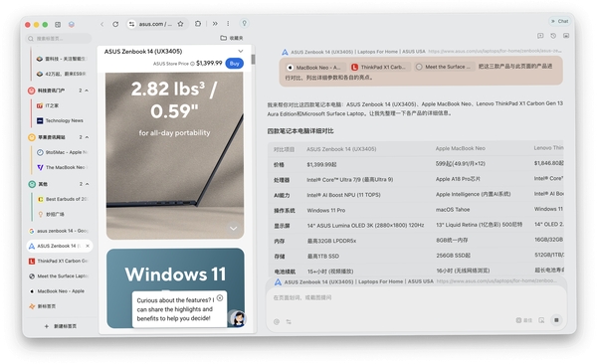The width and height of the screenshot is (597, 364).
Task: Start a new chat with the plus-bubble icon
Action: (540, 36)
